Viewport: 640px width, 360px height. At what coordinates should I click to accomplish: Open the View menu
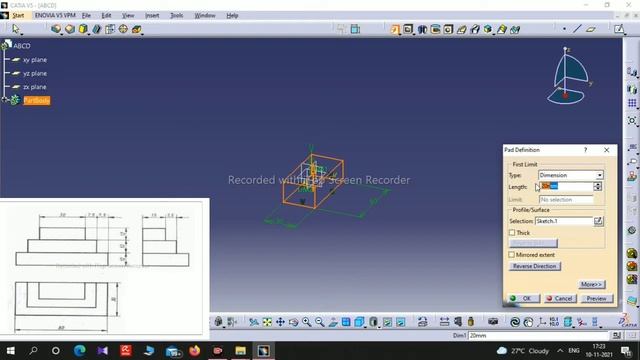point(128,16)
